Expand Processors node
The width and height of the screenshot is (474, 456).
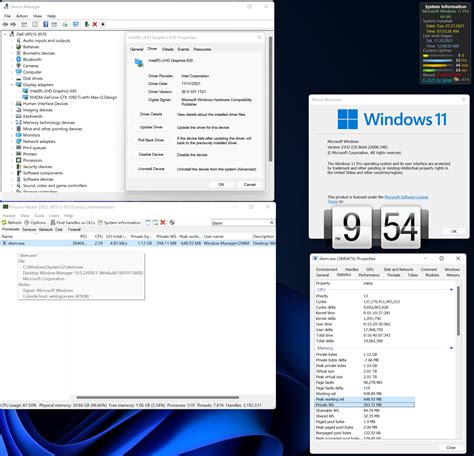12,160
